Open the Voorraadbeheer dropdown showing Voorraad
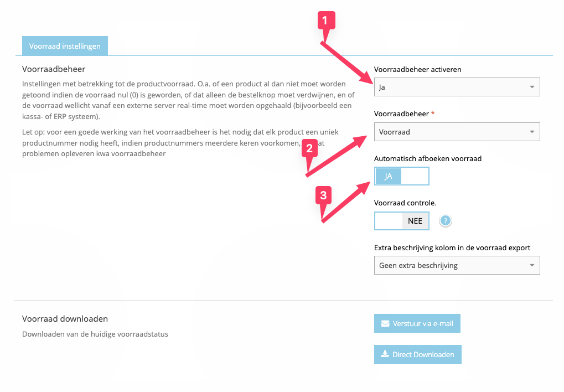This screenshot has width=564, height=392. point(457,132)
